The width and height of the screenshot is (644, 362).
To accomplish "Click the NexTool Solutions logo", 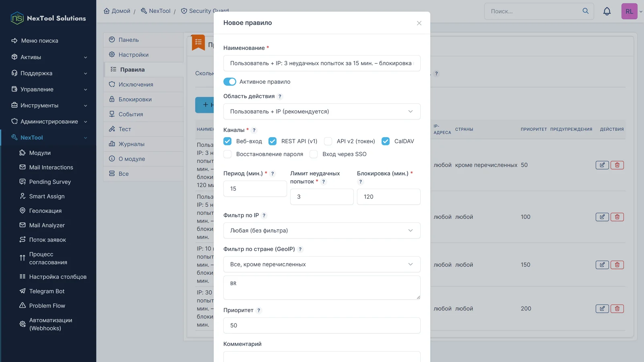I will pyautogui.click(x=48, y=18).
